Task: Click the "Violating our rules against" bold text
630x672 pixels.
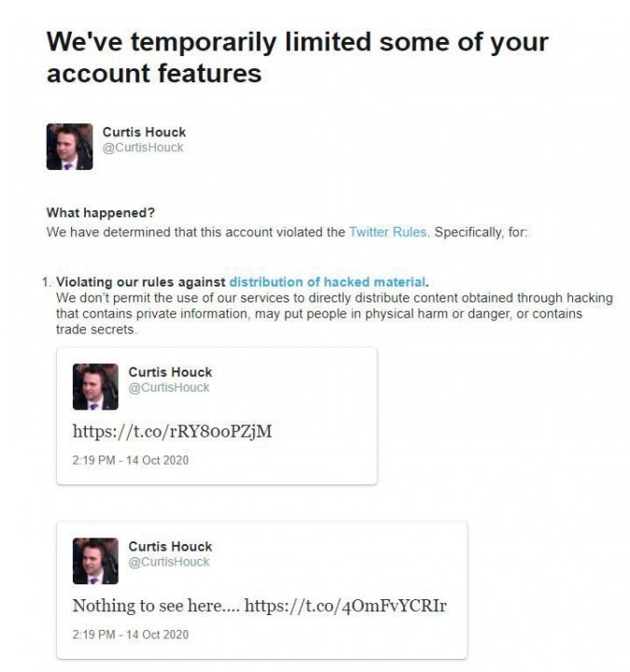Action: 142,282
